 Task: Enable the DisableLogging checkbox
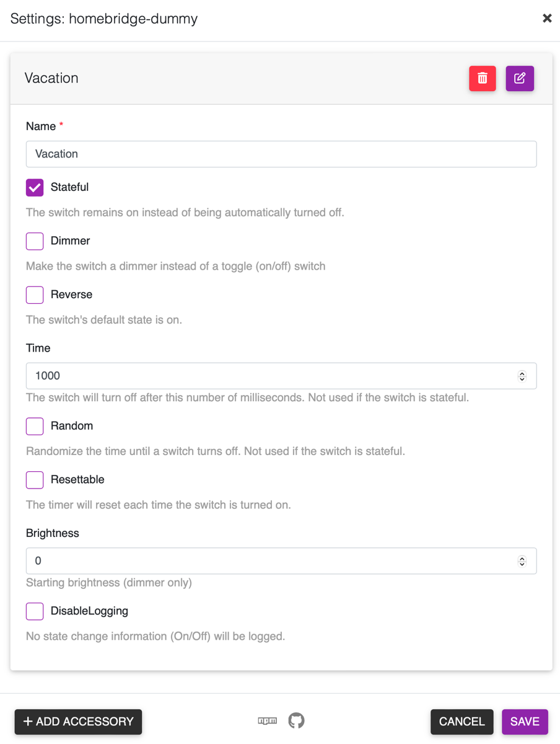tap(35, 611)
